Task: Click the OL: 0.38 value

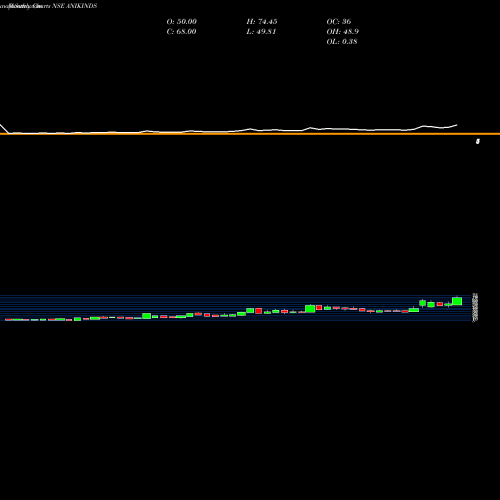Action: 342,42
